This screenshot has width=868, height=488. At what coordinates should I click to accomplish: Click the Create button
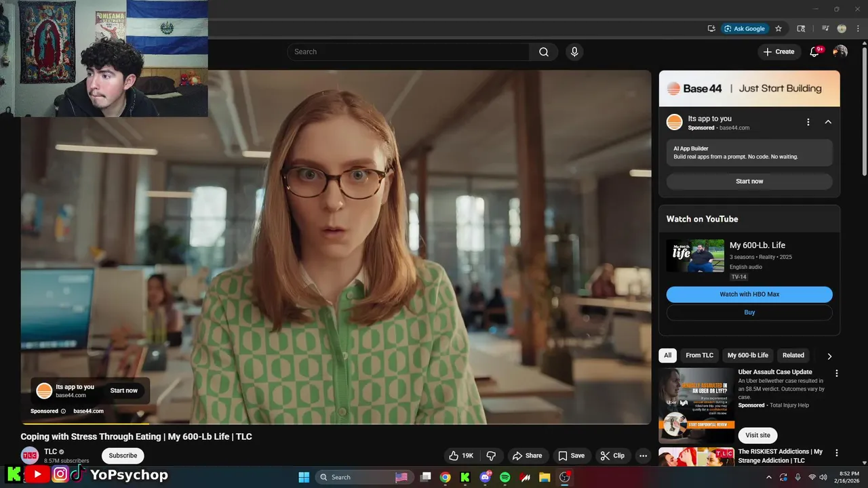click(x=778, y=52)
